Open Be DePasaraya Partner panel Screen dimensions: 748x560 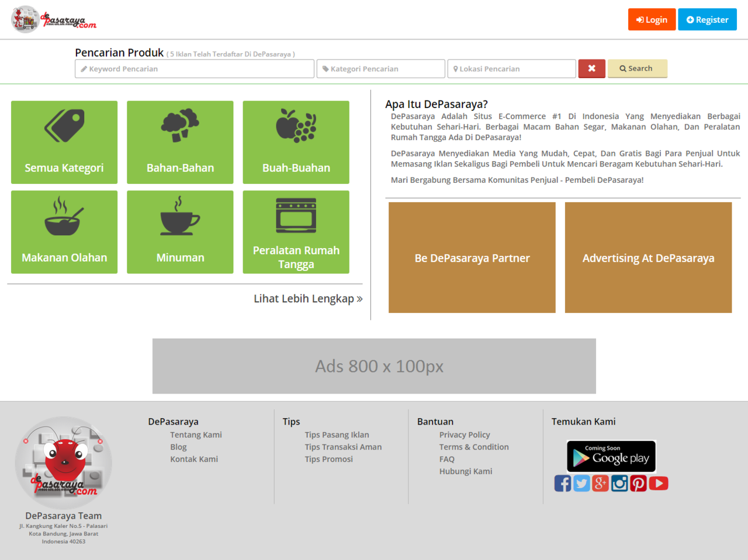point(472,258)
